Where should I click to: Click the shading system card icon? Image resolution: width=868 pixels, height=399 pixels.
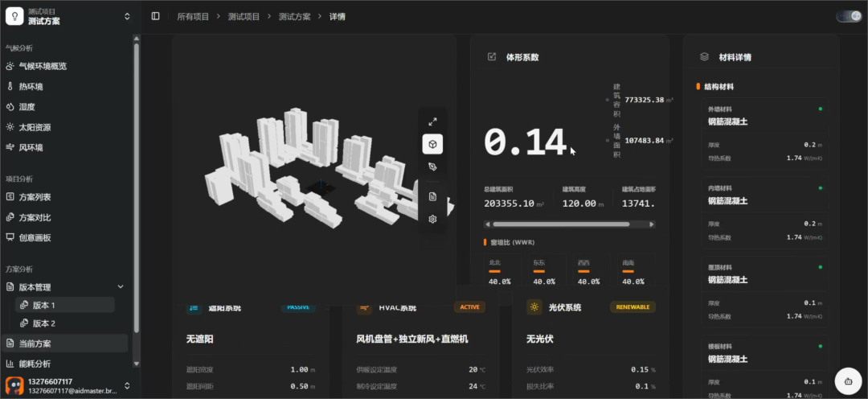click(x=194, y=307)
